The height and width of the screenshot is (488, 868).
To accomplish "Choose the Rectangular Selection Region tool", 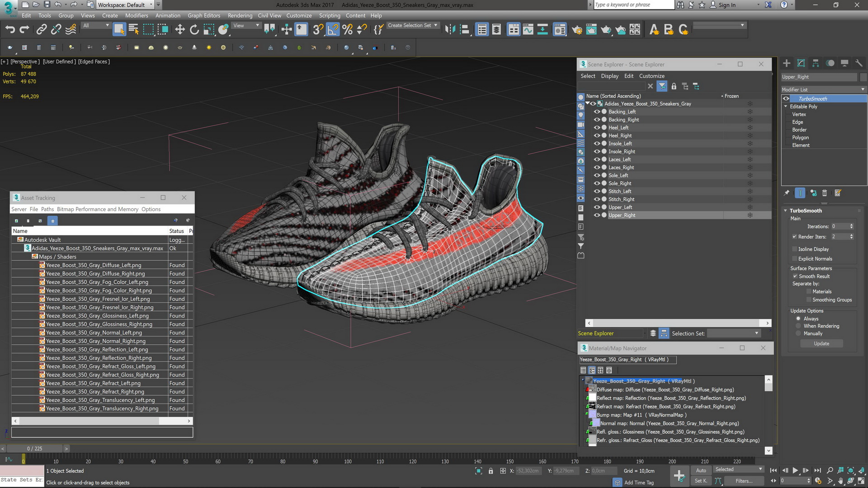I will click(x=148, y=30).
